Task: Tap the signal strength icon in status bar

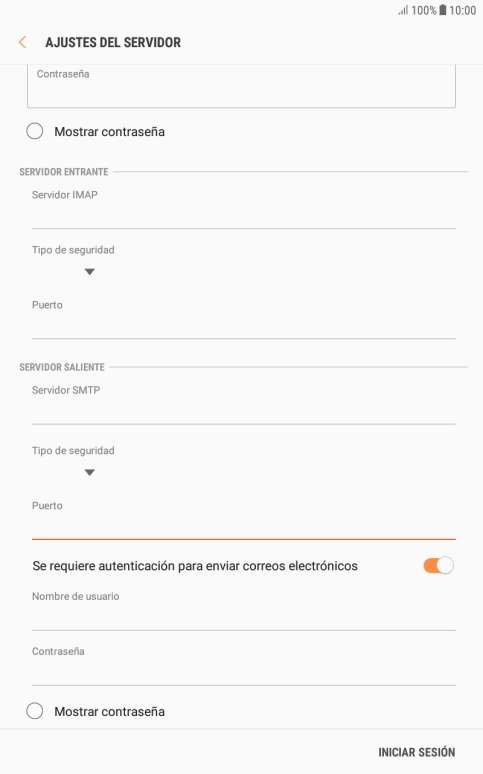Action: tap(403, 10)
